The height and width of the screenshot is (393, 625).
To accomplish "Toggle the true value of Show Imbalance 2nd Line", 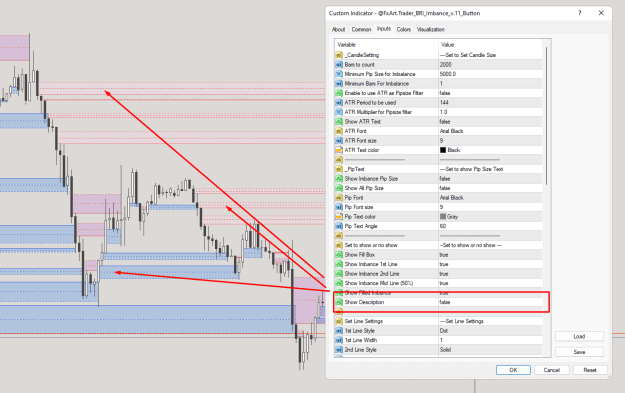I will (444, 274).
